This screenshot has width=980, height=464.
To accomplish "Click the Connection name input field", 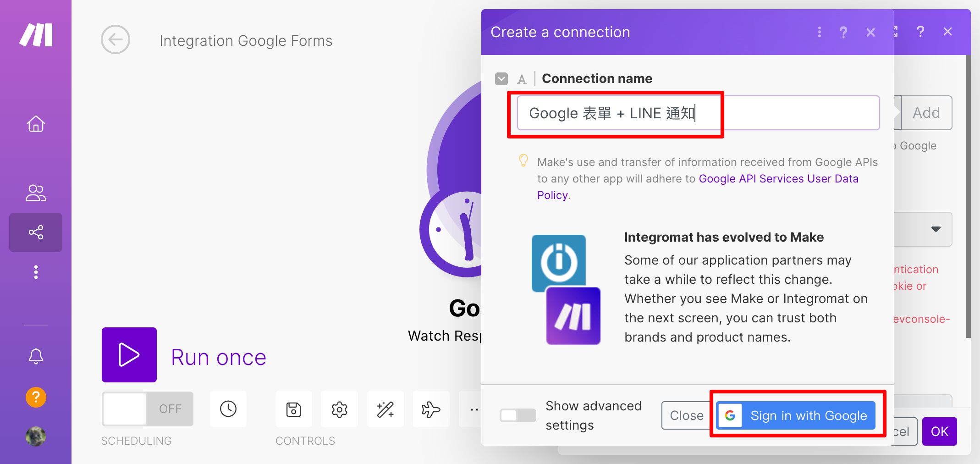I will (698, 113).
